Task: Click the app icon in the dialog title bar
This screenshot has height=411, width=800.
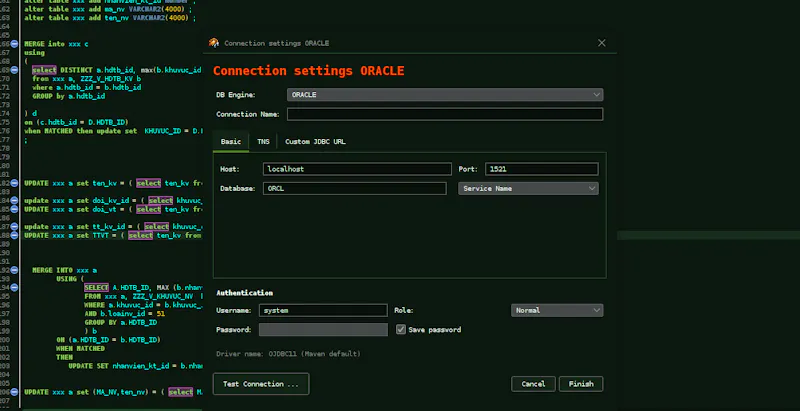Action: [214, 43]
